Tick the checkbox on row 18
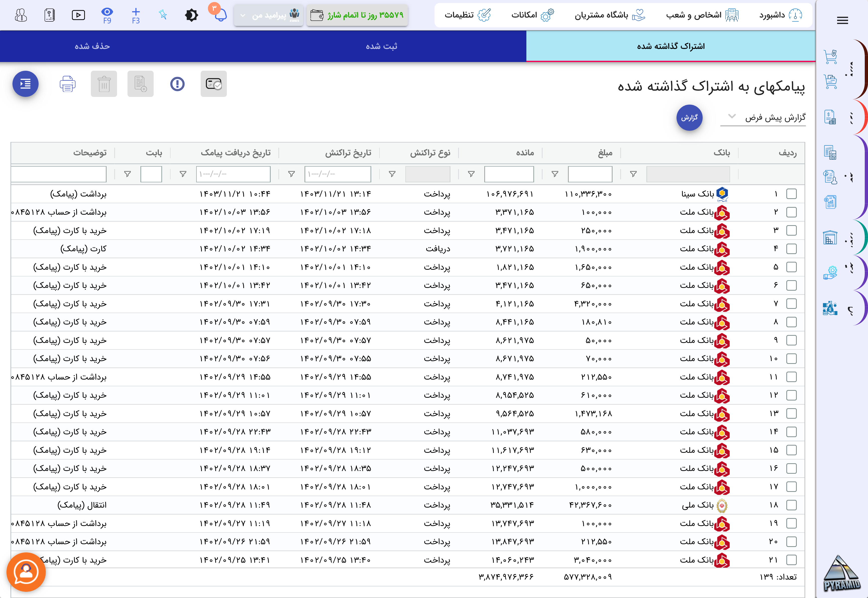868x598 pixels. pyautogui.click(x=791, y=505)
